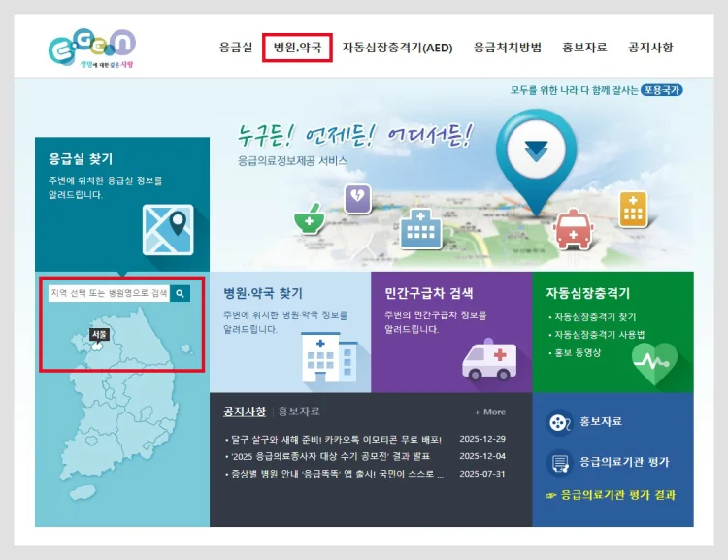
Task: Click the ambulance icon in 민간구급차 tile
Action: click(489, 359)
